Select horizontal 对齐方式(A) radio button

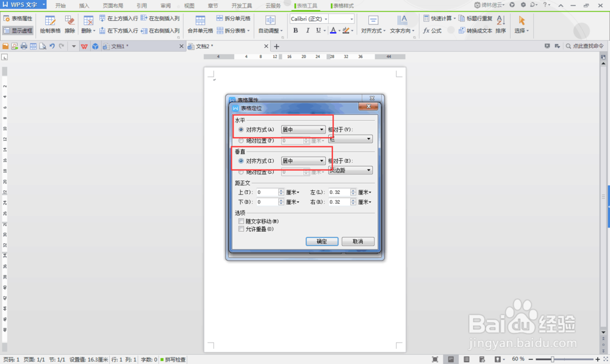coord(241,129)
